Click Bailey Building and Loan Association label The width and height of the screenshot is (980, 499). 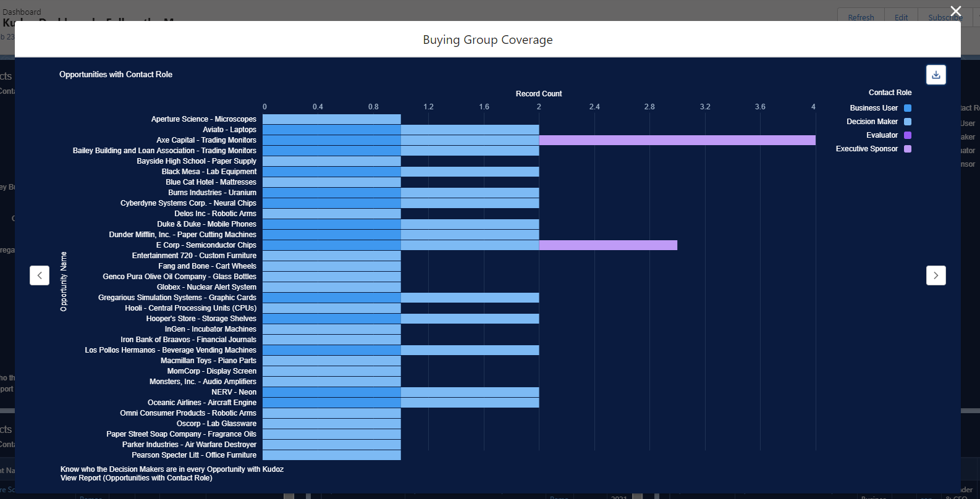point(164,151)
